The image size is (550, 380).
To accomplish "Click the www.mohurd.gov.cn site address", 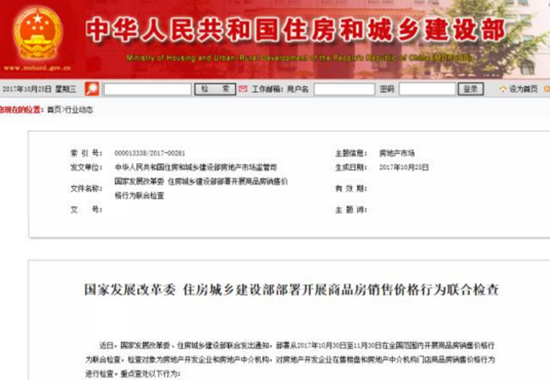I will click(38, 68).
